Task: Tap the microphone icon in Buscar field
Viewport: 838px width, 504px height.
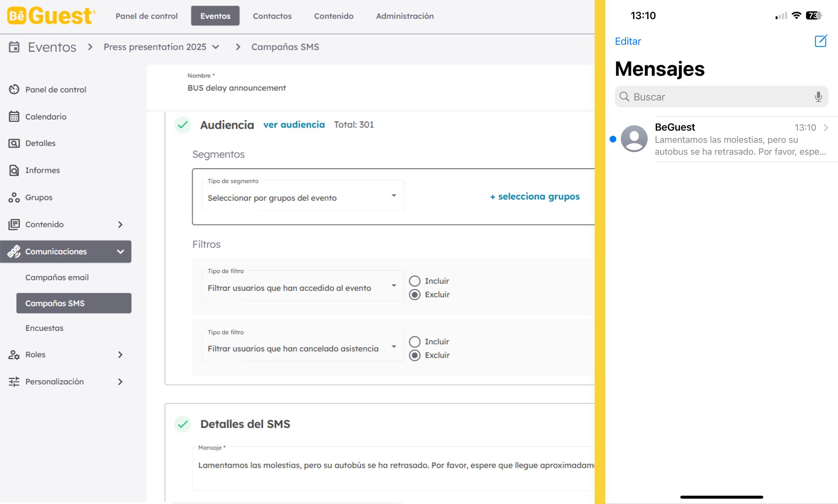Action: point(818,97)
